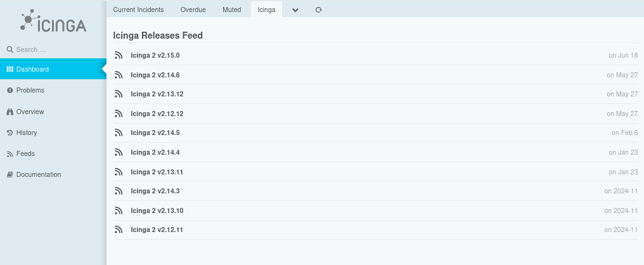Open the Icinga 2 v2.14.4 release

click(x=155, y=152)
